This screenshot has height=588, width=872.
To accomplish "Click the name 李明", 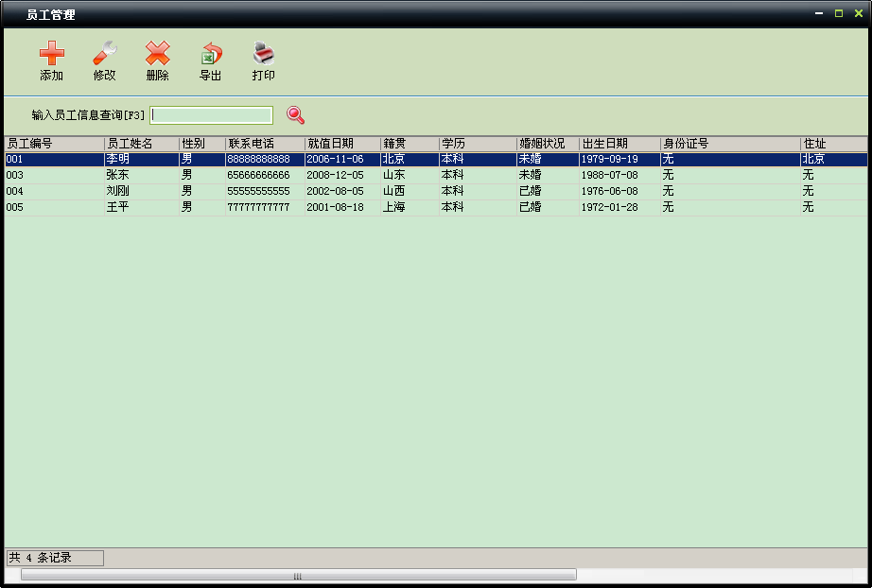I will coord(117,159).
